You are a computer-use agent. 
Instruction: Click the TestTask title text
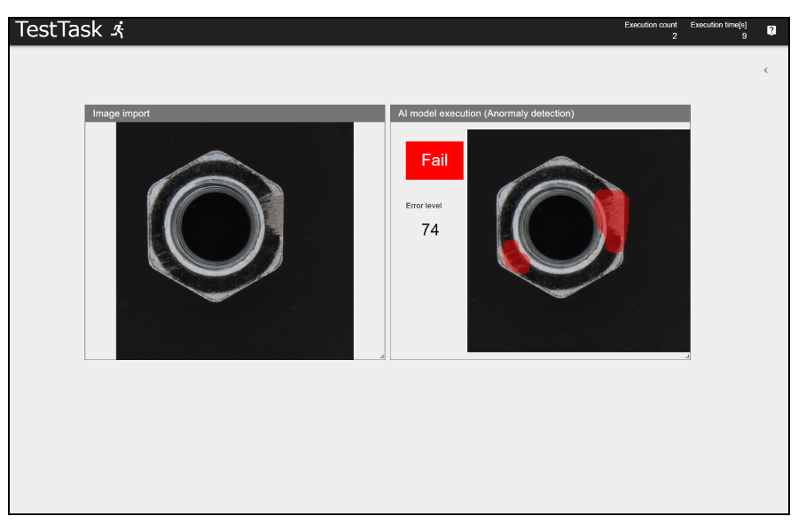coord(59,30)
